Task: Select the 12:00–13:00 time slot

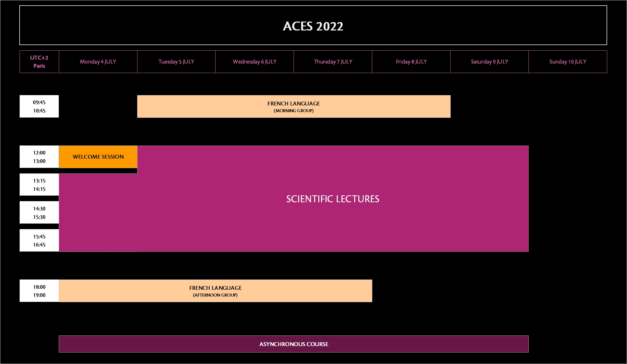Action: point(39,157)
